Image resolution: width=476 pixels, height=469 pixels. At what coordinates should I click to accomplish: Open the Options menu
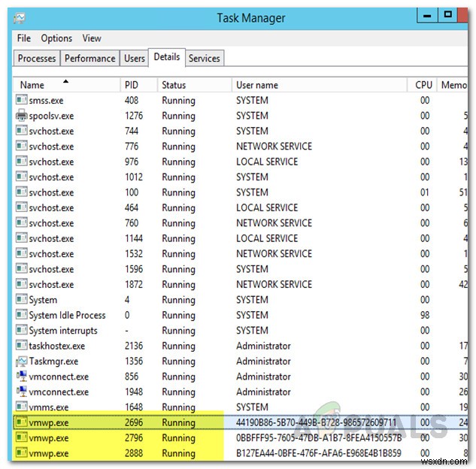(x=56, y=38)
